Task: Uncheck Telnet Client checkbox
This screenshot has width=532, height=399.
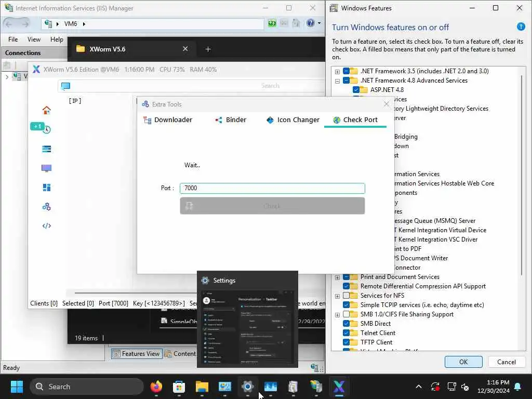Action: coord(347,333)
